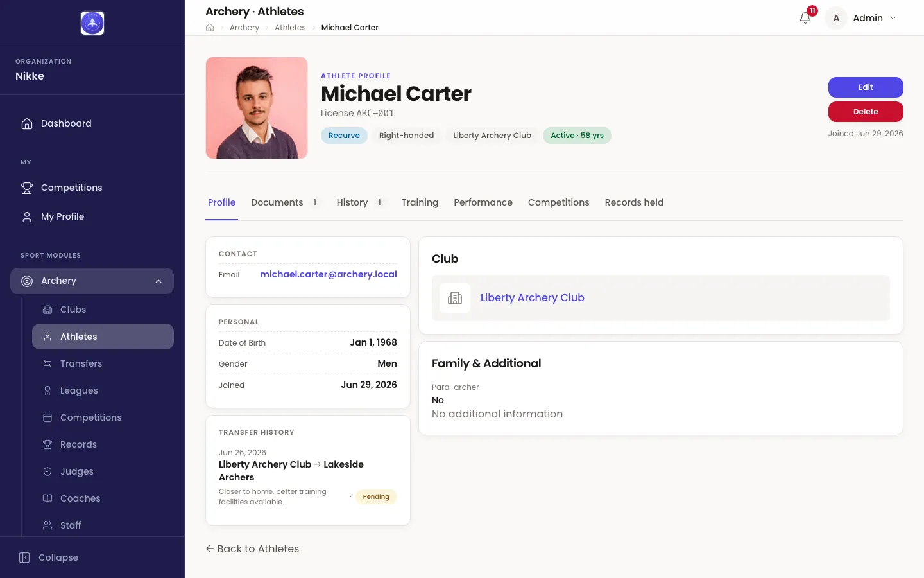Click the calendar icon beside Competitions submenu
The width and height of the screenshot is (924, 578).
tap(47, 417)
